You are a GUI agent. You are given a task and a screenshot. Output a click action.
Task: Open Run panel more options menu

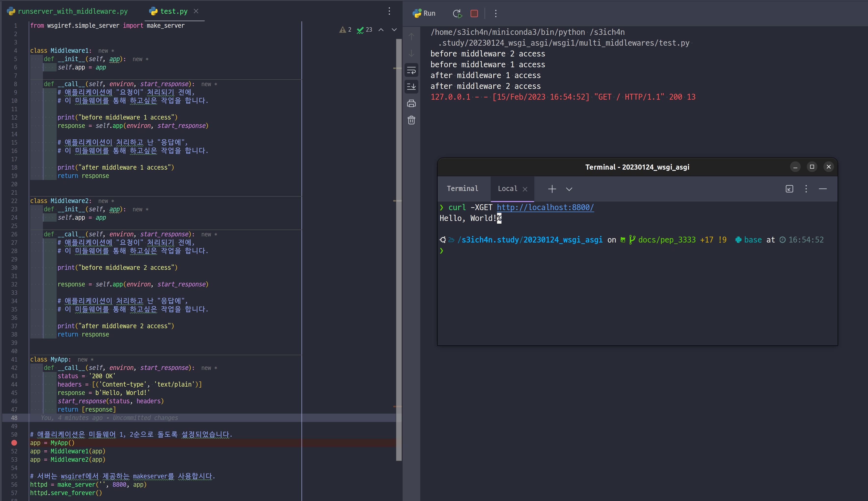(496, 14)
